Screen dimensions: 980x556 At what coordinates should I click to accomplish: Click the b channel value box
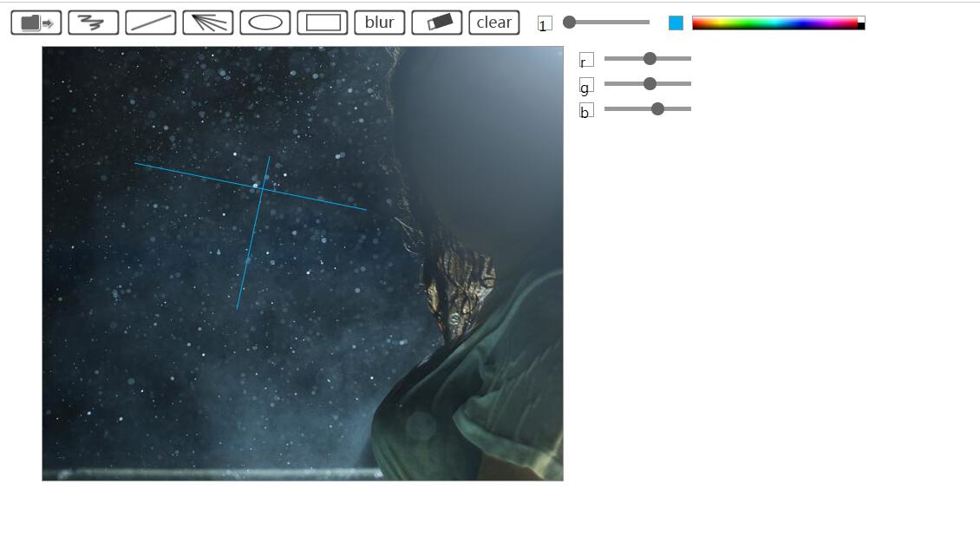586,110
